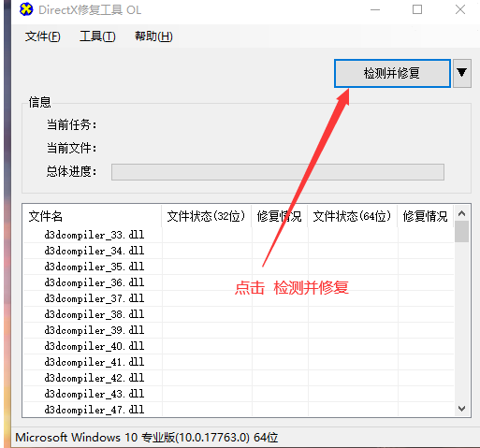
Task: Click the Microsoft Windows 10 专业版 status bar text
Action: pos(147,438)
